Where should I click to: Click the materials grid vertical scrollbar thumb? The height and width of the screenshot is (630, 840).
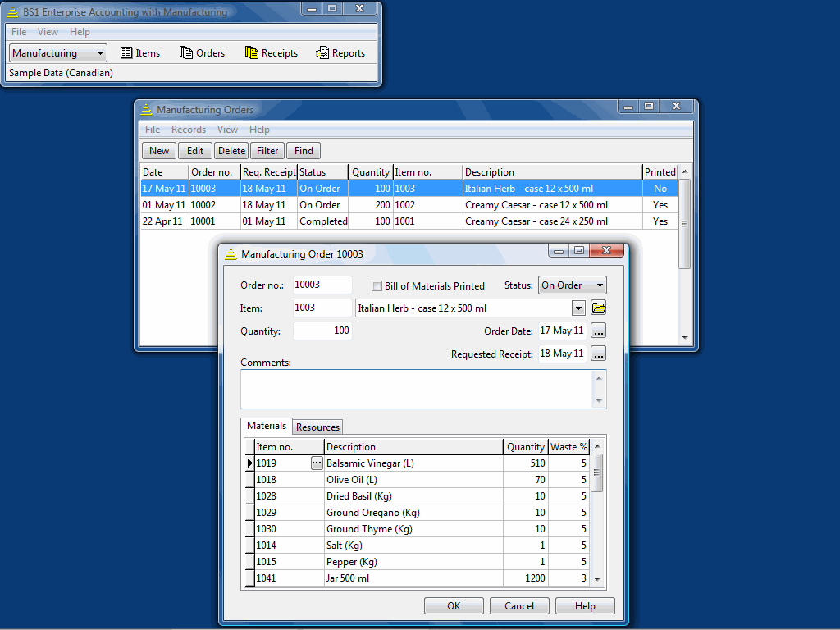[x=597, y=472]
